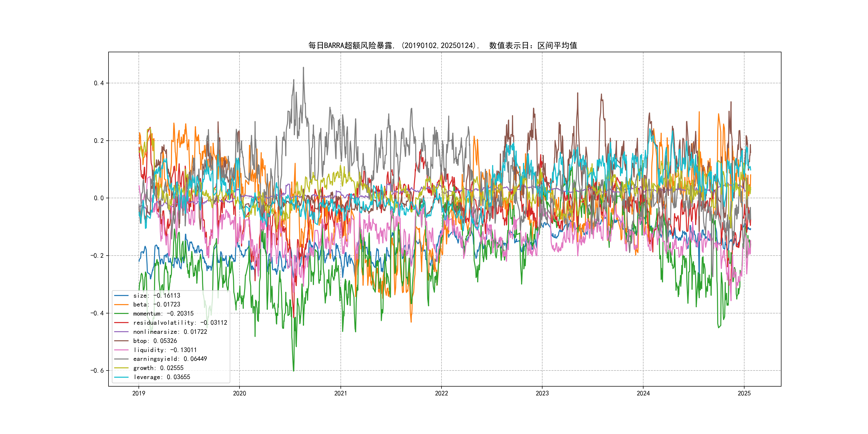Select the 'momentum: -0.20315' legend label

click(x=163, y=314)
